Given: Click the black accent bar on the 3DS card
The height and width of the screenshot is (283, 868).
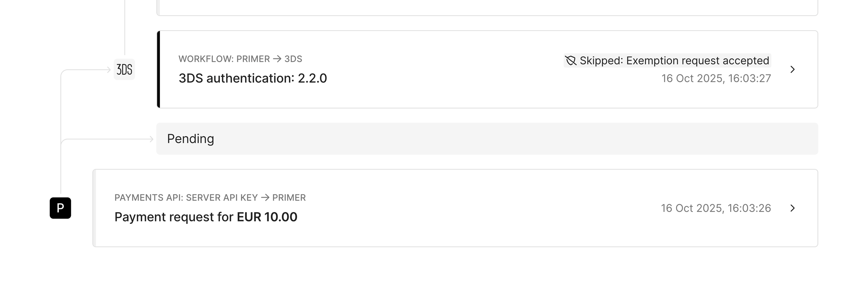Looking at the screenshot, I should (x=159, y=70).
